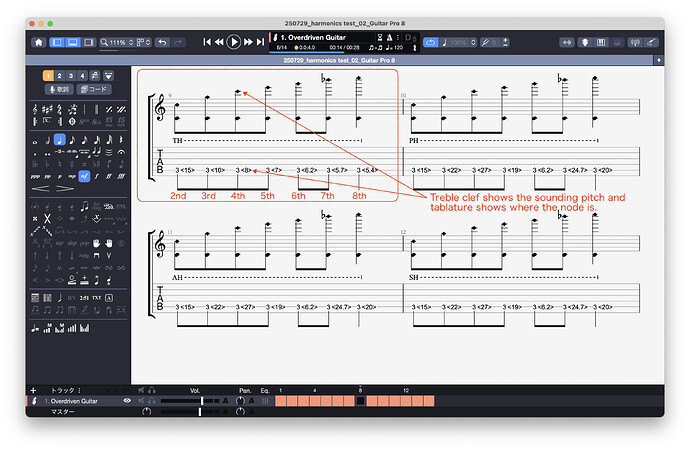690x451 pixels.
Task: Select voice 2 in the palette
Action: tap(59, 76)
